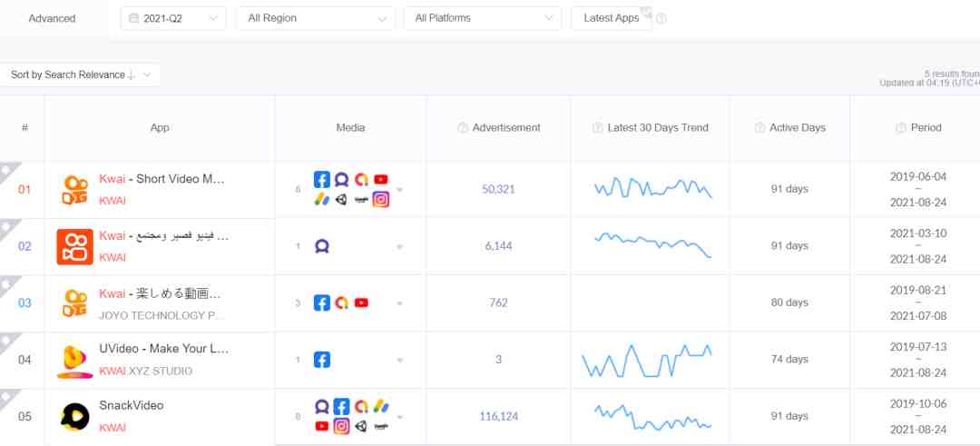
Task: Click the Instagram icon in the SnackVideo row
Action: click(x=341, y=427)
